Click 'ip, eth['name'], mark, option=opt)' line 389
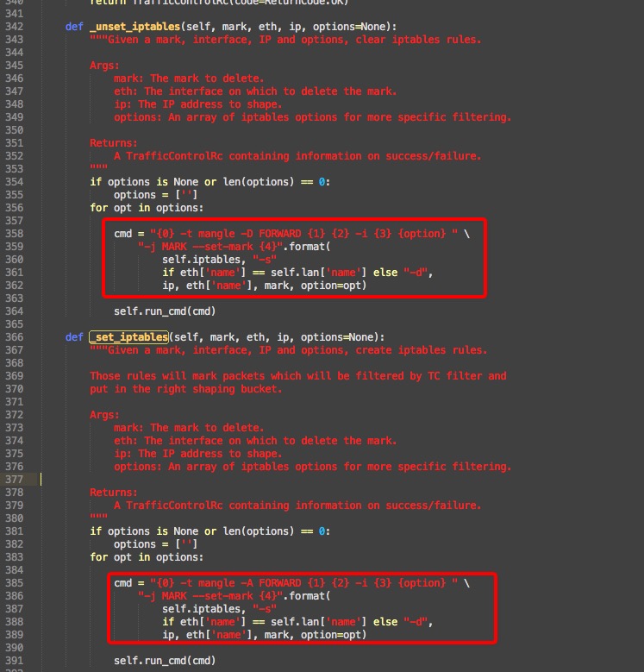This screenshot has width=644, height=672. [x=264, y=635]
